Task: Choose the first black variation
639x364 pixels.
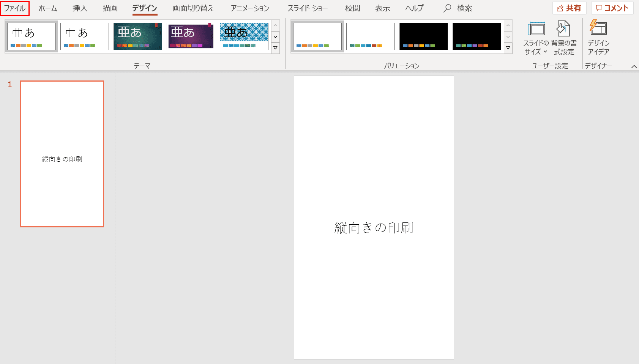Action: tap(424, 36)
